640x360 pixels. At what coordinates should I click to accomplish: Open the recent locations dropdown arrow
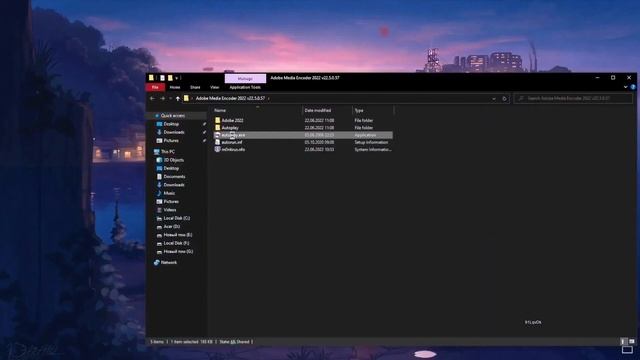pos(170,98)
